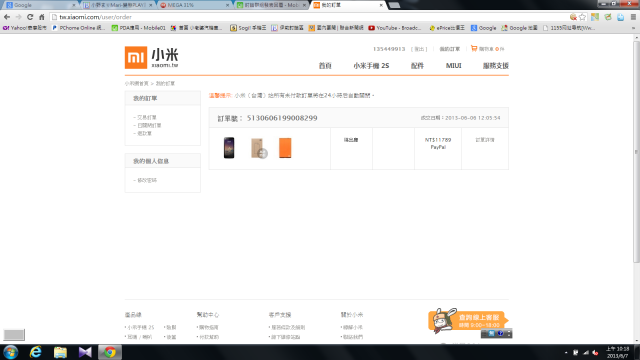Open the ePrice bookmark
This screenshot has height=360, width=640.
click(447, 28)
